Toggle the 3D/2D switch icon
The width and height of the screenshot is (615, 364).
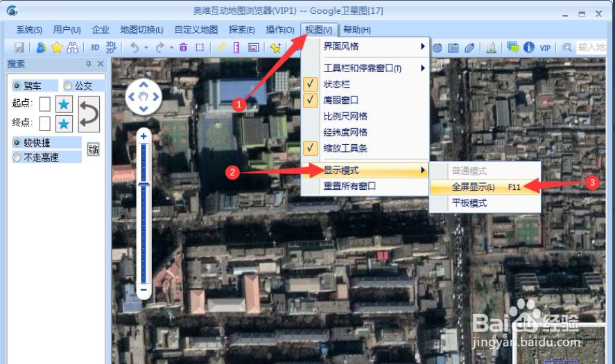[x=111, y=47]
